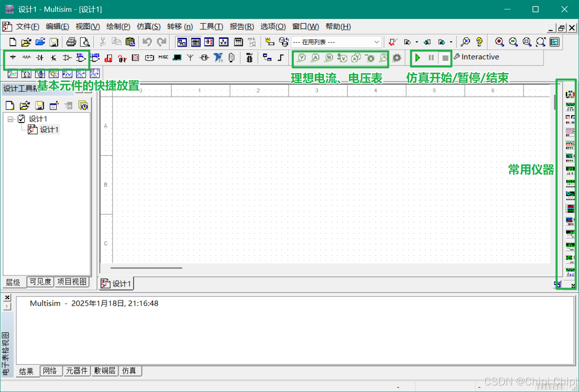The width and height of the screenshot is (579, 392).
Task: Zoom in on the schematic
Action: coord(499,42)
